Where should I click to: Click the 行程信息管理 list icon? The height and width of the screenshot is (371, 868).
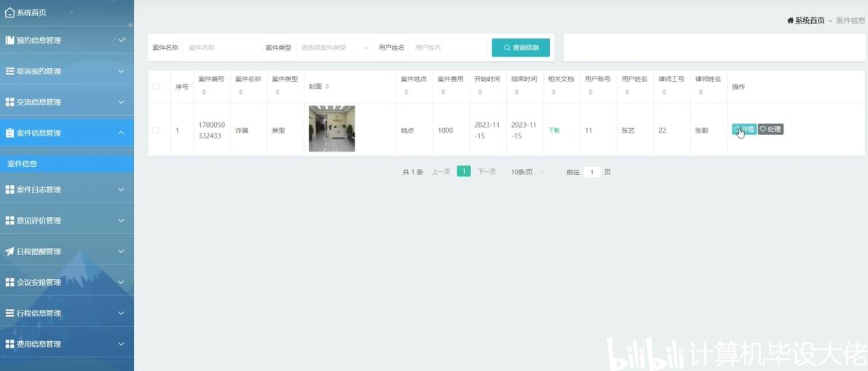click(x=9, y=313)
